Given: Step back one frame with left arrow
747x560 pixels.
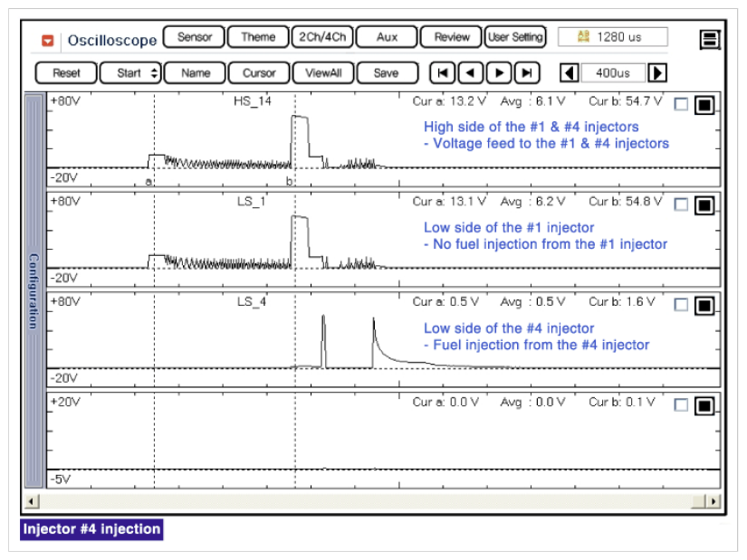Looking at the screenshot, I should (470, 73).
